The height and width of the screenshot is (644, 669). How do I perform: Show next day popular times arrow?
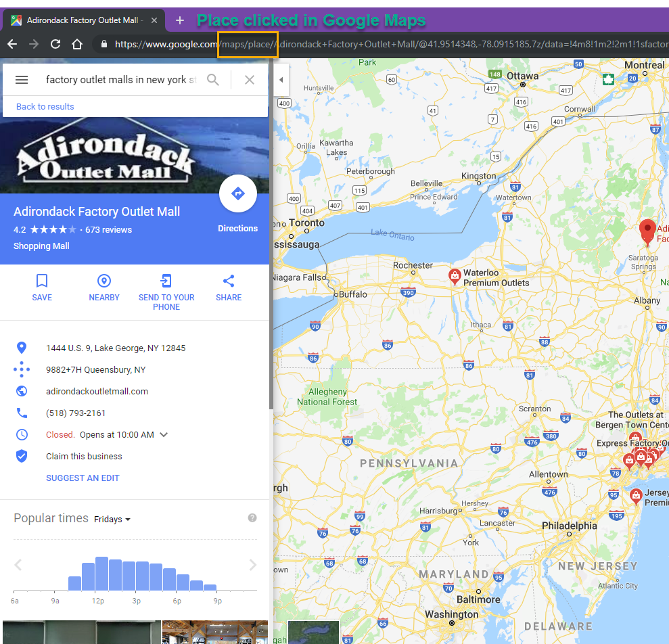[252, 566]
